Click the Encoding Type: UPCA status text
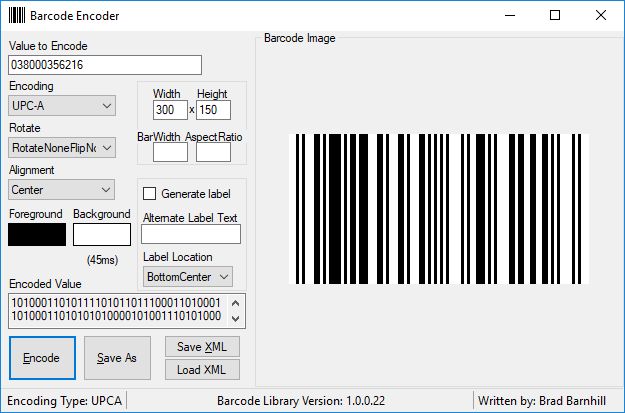Screen dimensions: 625x413 coord(64,401)
